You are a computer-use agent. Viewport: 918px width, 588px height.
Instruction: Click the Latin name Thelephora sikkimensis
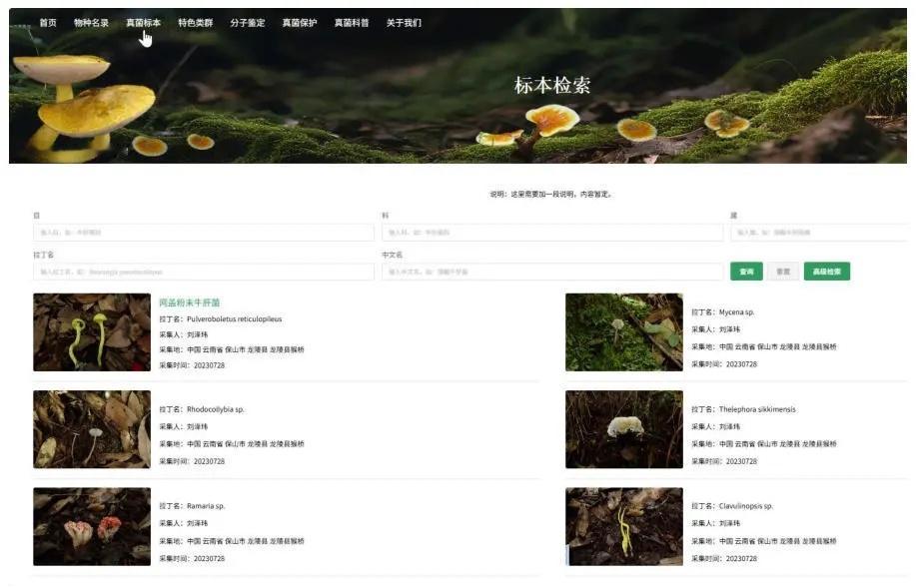(757, 409)
